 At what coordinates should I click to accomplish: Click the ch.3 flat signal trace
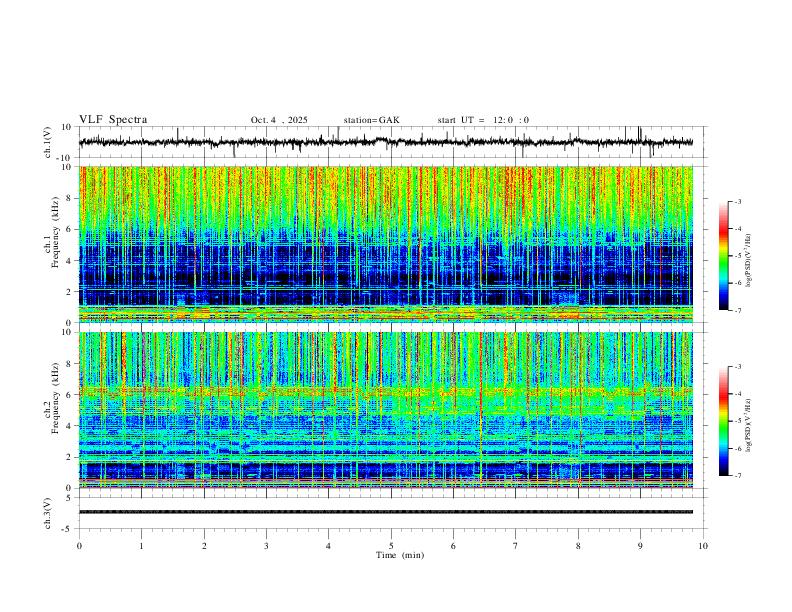[x=386, y=512]
